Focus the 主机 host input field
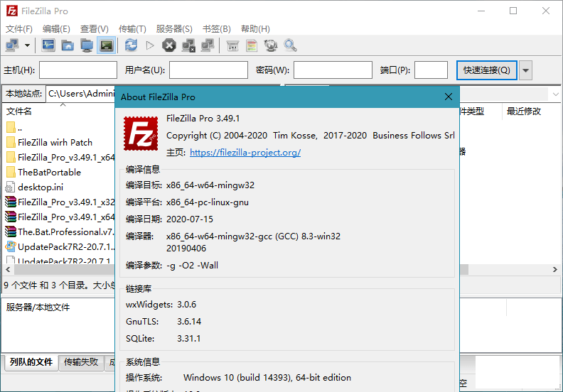Viewport: 563px width, 392px height. [78, 70]
